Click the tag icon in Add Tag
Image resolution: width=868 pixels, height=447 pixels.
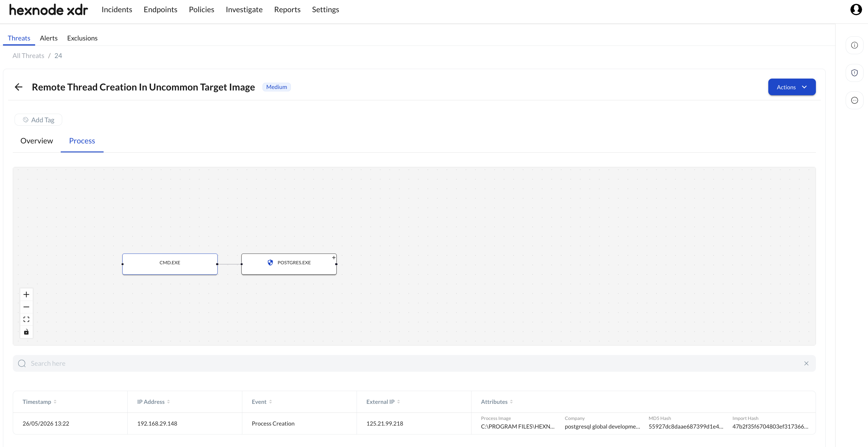point(26,120)
